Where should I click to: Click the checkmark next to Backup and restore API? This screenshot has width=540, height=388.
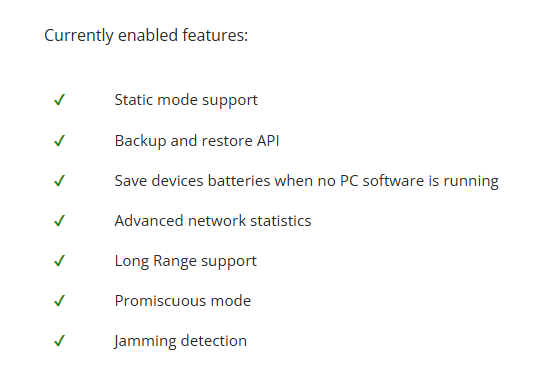tap(60, 140)
